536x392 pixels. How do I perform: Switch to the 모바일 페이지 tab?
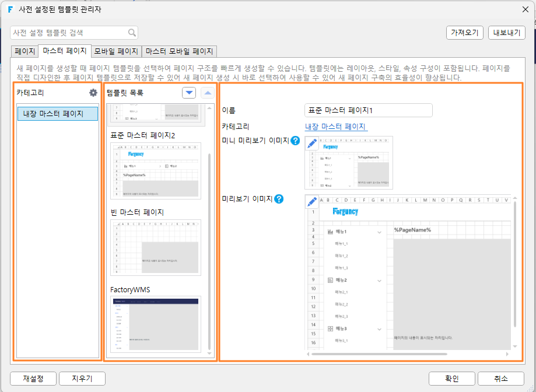[x=116, y=51]
